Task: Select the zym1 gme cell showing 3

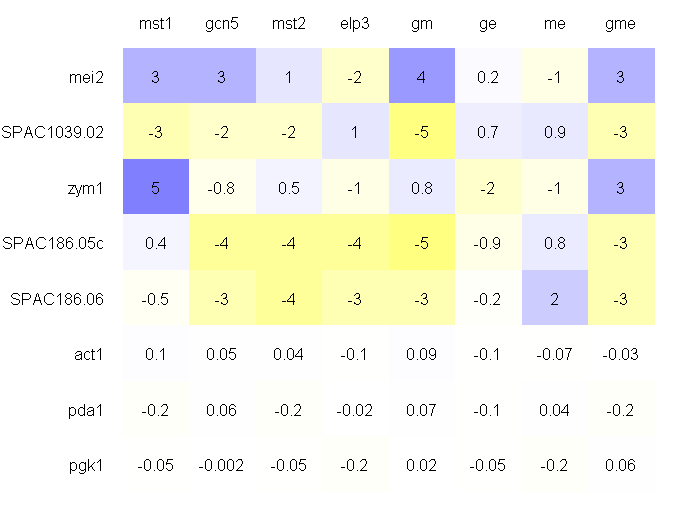Action: coord(621,187)
